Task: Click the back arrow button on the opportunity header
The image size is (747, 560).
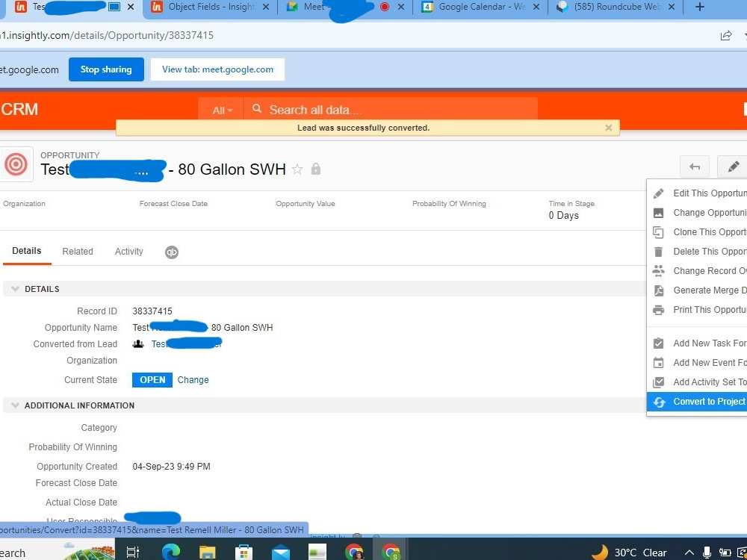Action: click(695, 167)
